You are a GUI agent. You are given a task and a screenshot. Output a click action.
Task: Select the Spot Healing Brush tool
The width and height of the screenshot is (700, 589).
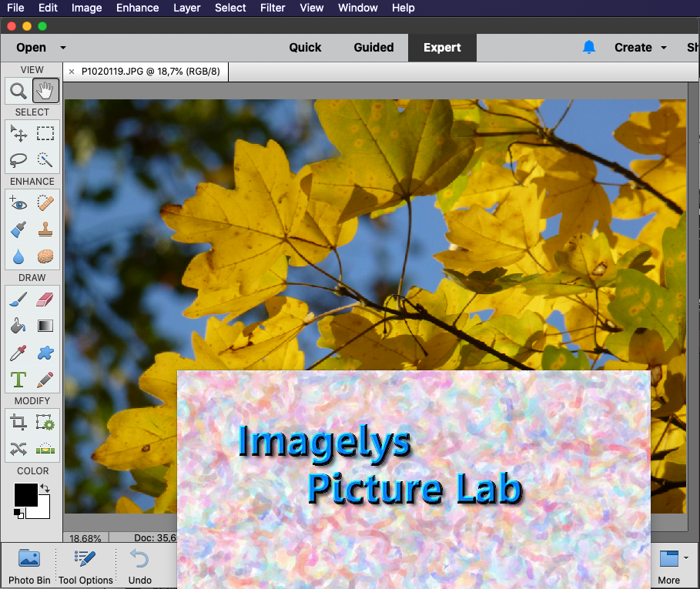coord(45,203)
